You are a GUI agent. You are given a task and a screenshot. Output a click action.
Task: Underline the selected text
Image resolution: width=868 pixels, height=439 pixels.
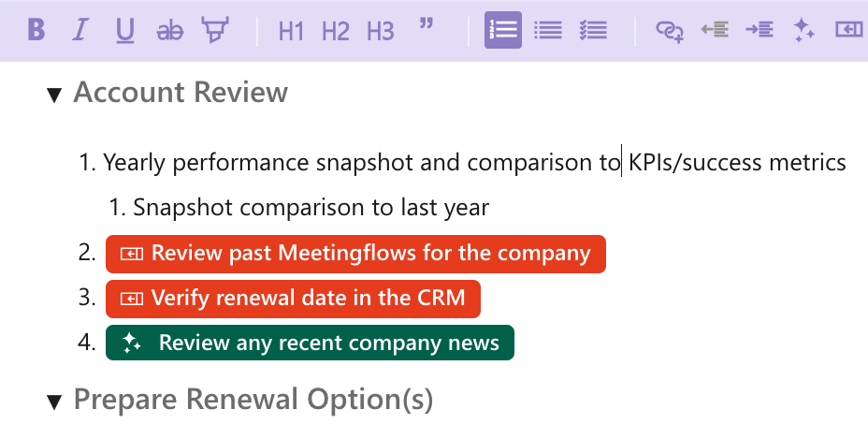(125, 31)
